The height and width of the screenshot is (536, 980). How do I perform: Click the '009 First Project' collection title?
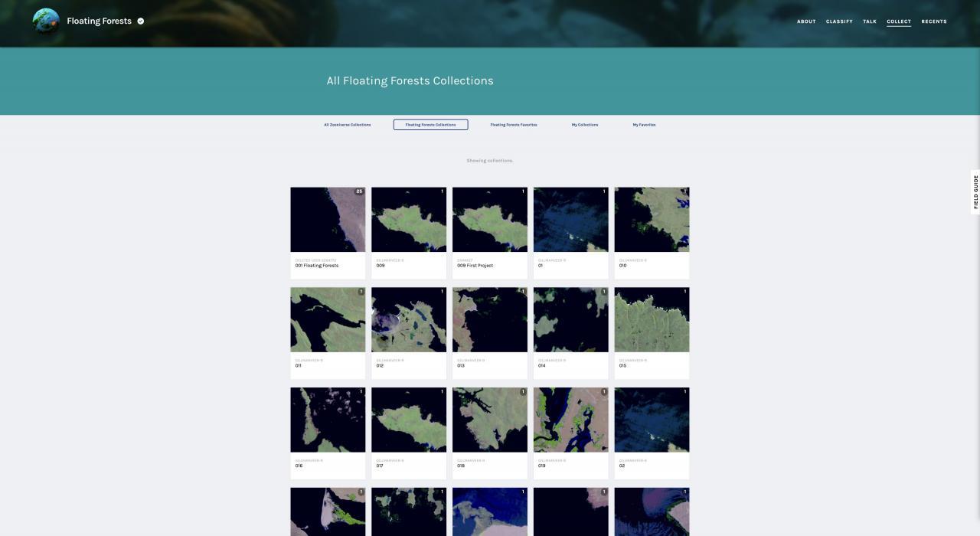[x=475, y=266]
